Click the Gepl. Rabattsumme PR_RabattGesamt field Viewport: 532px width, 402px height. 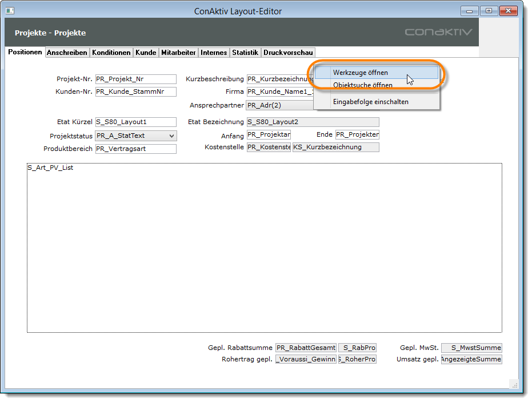306,348
